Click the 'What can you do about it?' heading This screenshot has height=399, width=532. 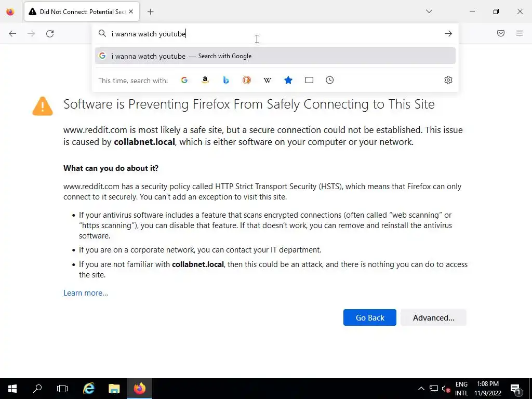point(111,168)
